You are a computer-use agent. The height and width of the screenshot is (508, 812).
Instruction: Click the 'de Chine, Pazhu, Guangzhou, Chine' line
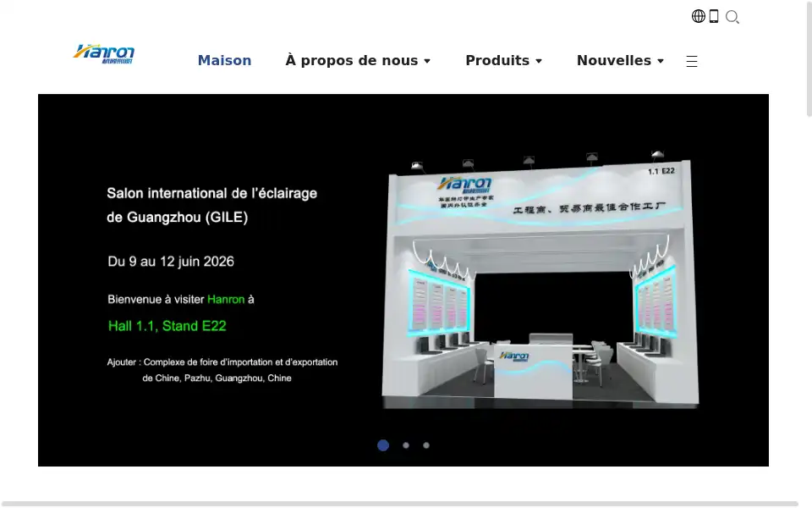(x=217, y=378)
